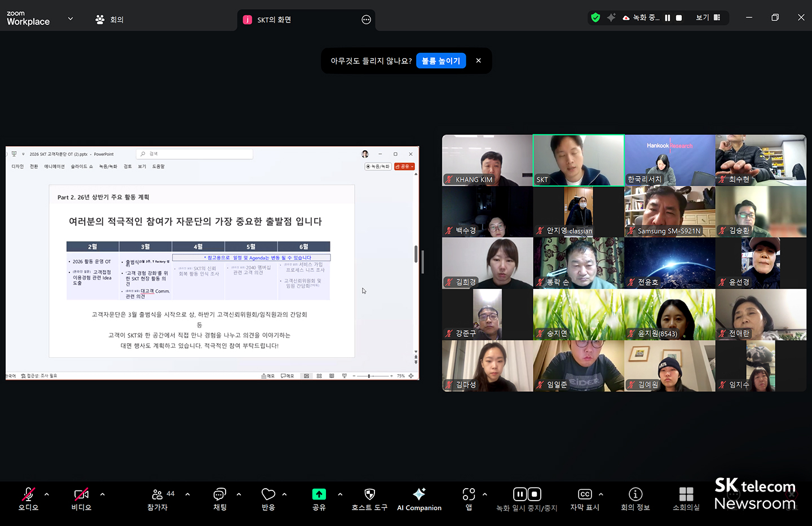Image resolution: width=812 pixels, height=526 pixels.
Task: Expand share options arrow next to 공유
Action: pos(340,494)
